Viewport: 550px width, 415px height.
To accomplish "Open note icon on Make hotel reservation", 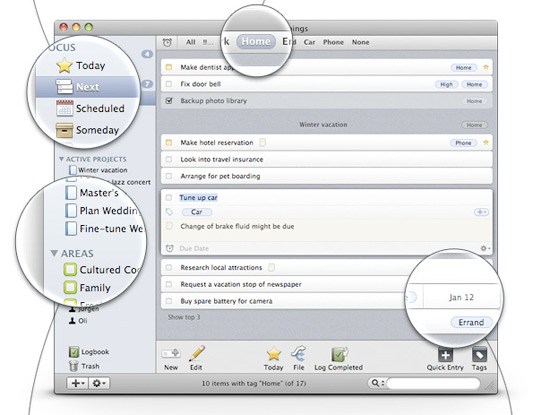I will 262,142.
